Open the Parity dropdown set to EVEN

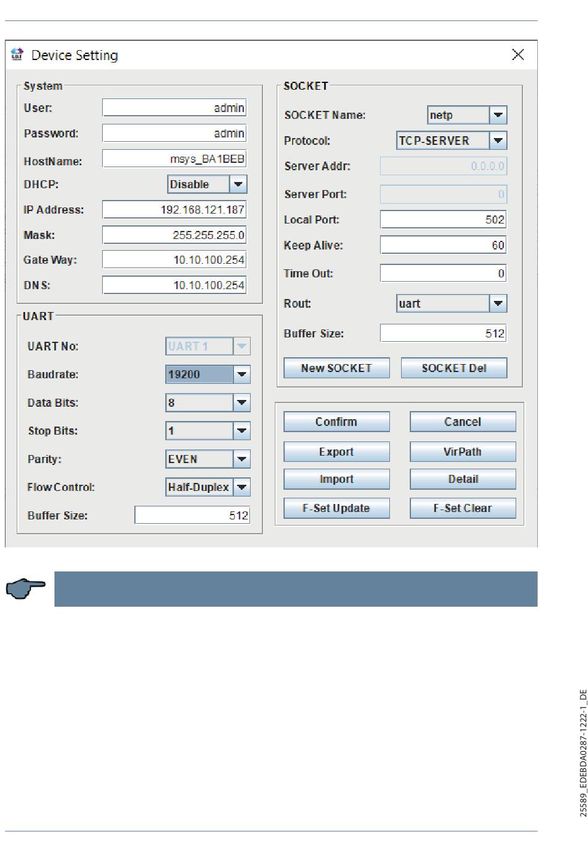coord(242,459)
